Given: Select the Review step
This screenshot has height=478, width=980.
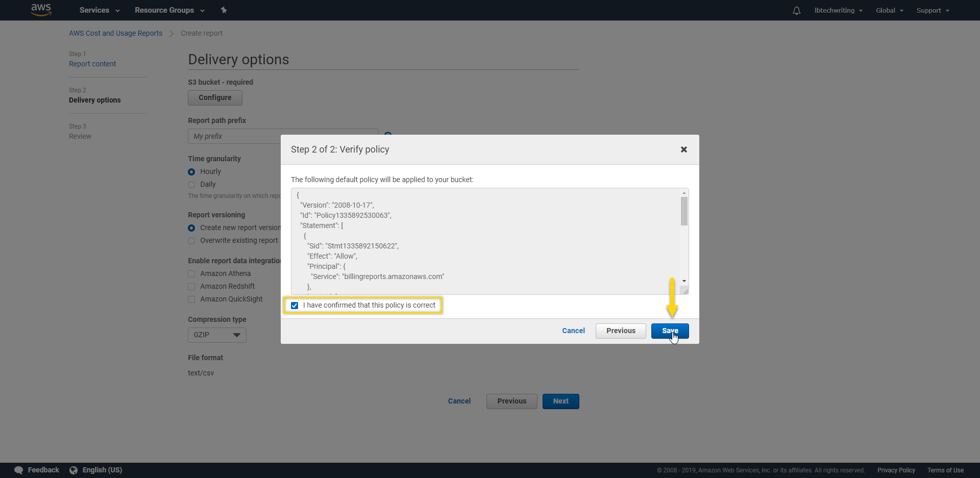Looking at the screenshot, I should [x=80, y=136].
